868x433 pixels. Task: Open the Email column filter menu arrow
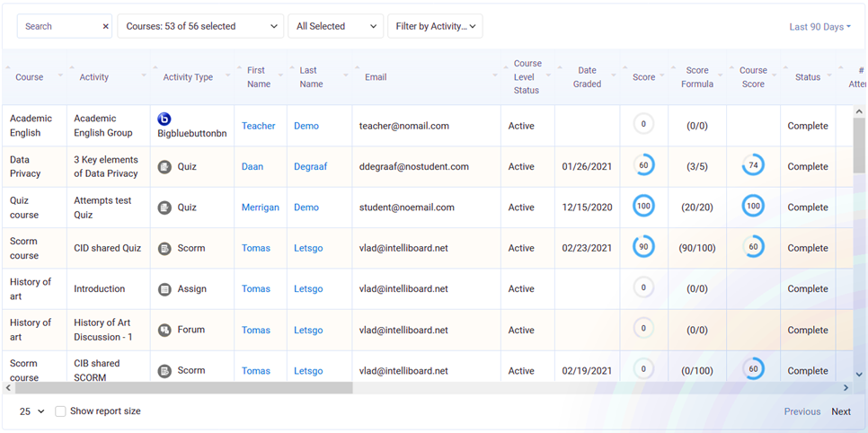click(494, 75)
